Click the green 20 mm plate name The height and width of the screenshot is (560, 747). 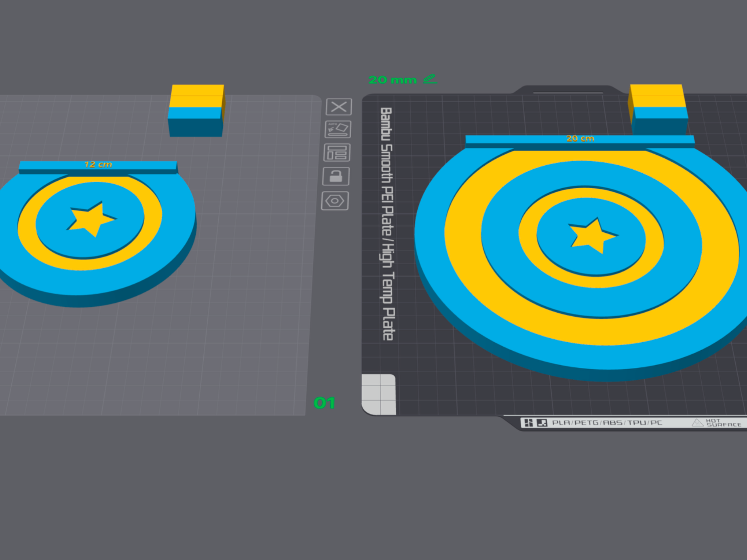pyautogui.click(x=392, y=80)
